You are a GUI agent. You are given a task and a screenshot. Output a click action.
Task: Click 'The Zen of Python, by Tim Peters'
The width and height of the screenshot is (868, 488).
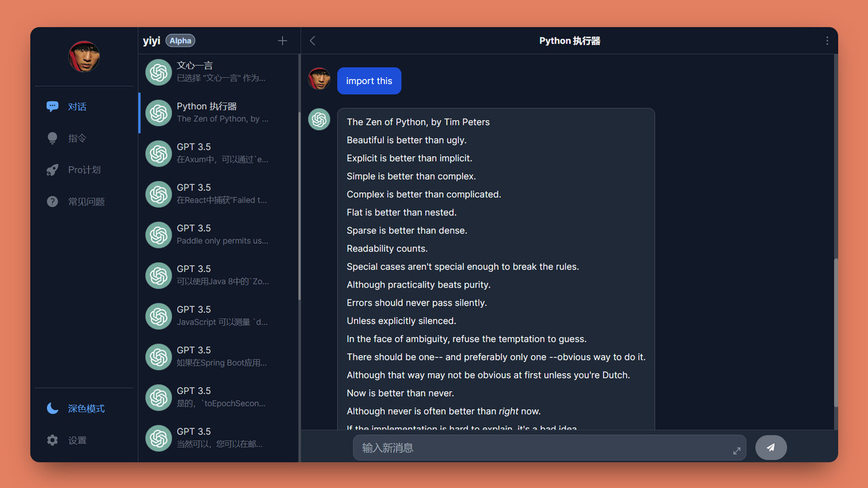(x=418, y=122)
